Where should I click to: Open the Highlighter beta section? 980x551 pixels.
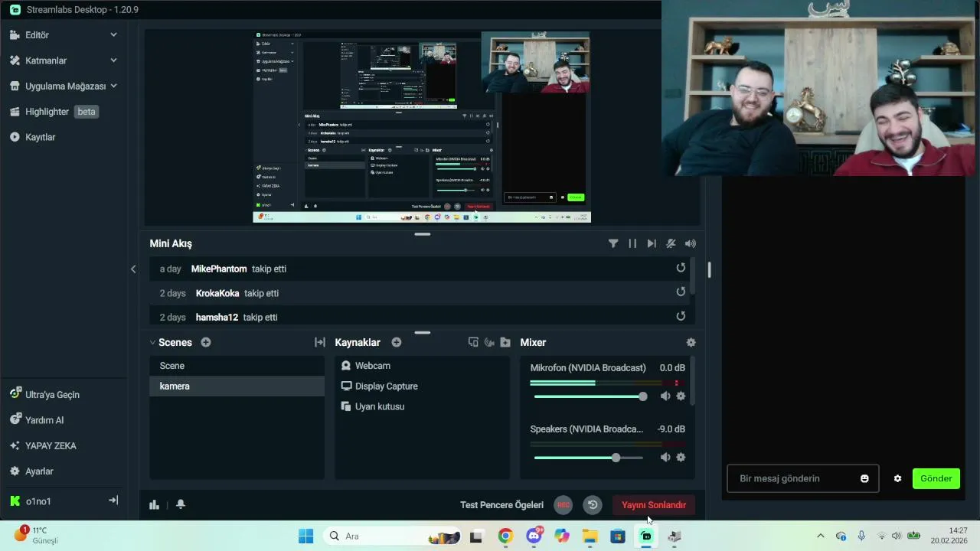54,112
